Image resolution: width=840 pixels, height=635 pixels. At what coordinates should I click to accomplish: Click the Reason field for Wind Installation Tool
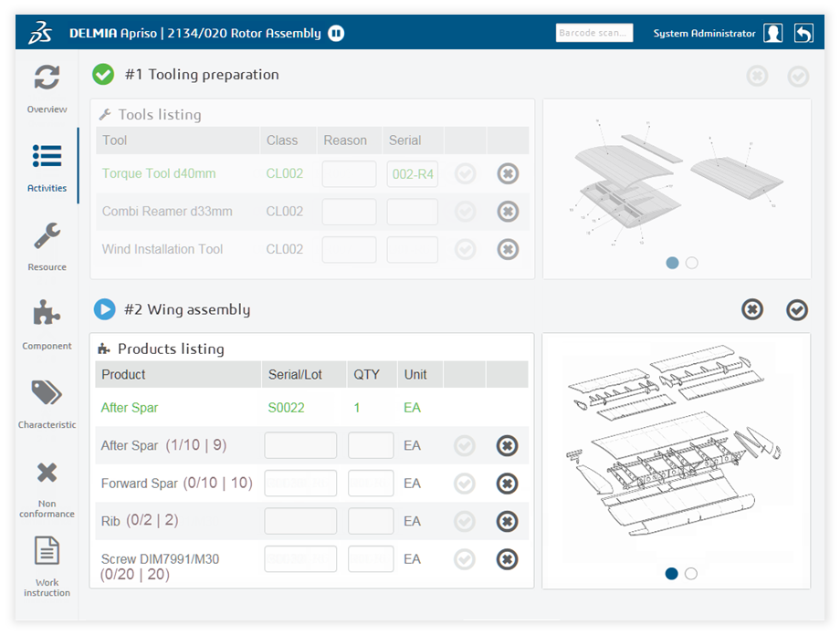pyautogui.click(x=349, y=249)
